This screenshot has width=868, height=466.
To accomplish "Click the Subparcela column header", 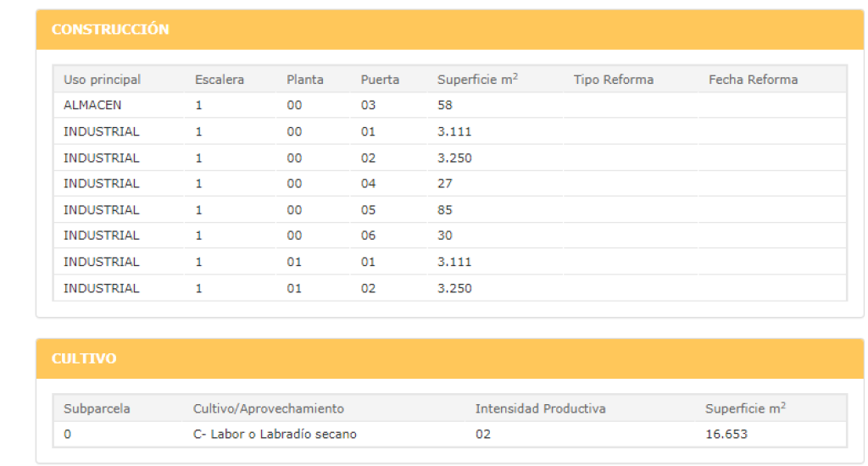I will [97, 409].
